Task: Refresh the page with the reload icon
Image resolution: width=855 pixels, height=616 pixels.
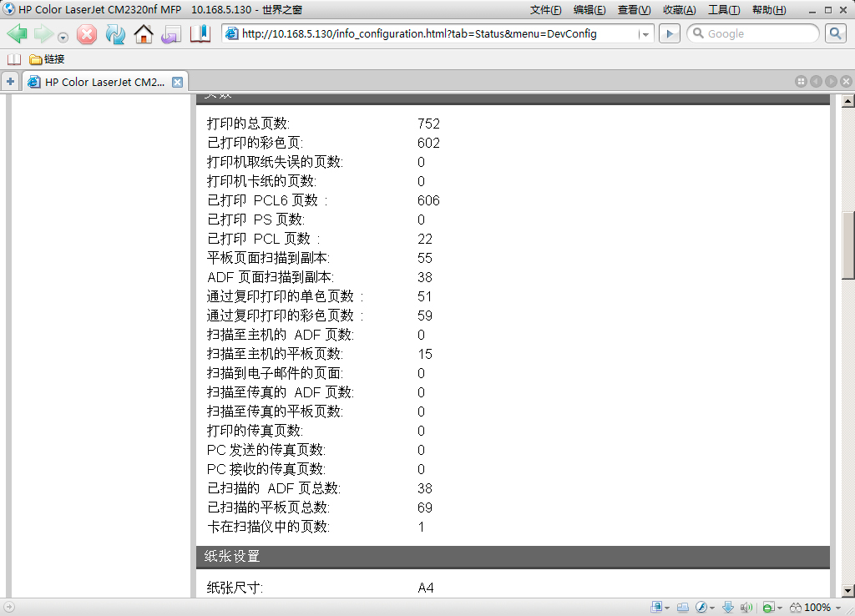Action: (x=115, y=34)
